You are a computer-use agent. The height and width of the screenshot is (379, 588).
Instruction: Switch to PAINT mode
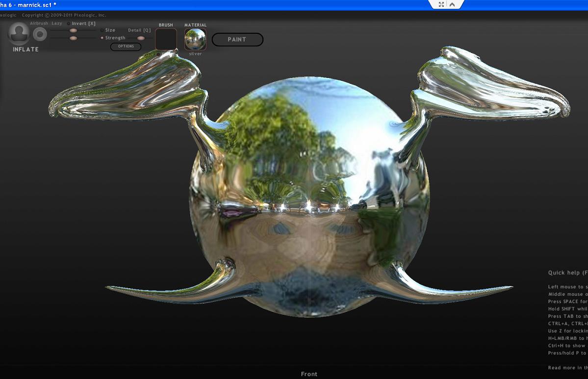[x=237, y=39]
